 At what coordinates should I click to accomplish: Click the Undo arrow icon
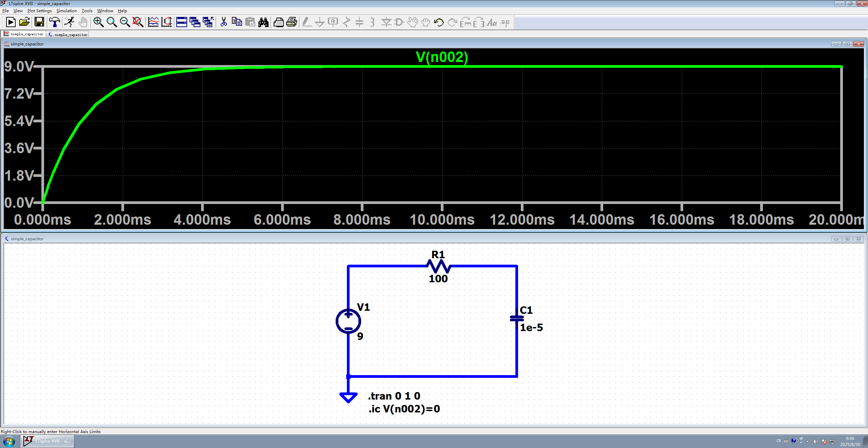(x=439, y=22)
